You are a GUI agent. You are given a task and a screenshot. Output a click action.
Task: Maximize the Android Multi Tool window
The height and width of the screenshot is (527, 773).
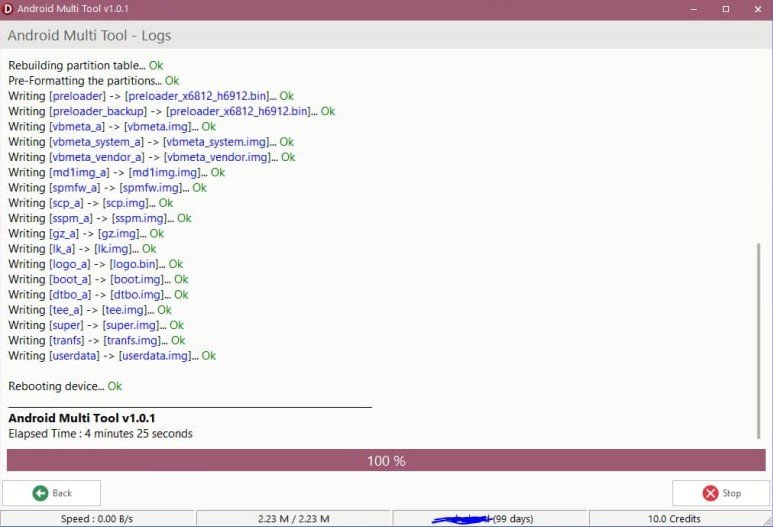726,8
